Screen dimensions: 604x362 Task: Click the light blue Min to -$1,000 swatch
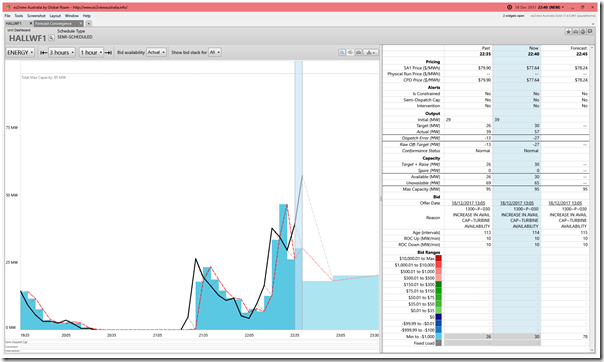click(x=438, y=337)
